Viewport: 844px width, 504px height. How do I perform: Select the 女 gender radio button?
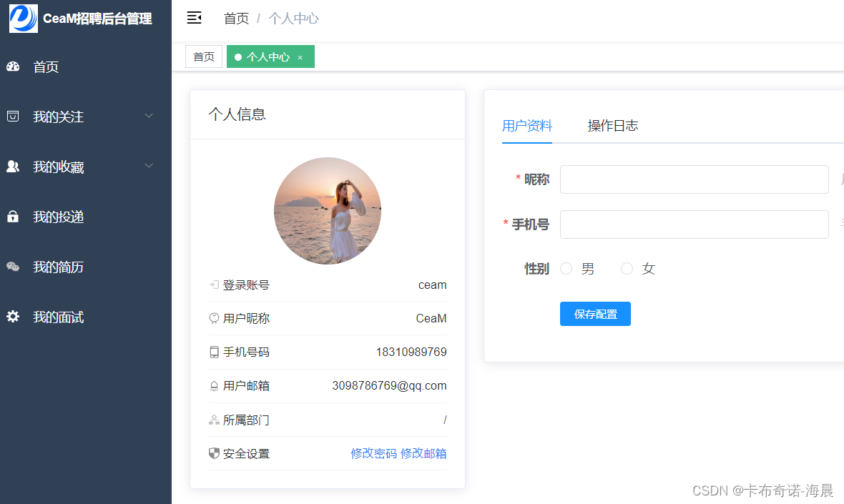(x=627, y=268)
